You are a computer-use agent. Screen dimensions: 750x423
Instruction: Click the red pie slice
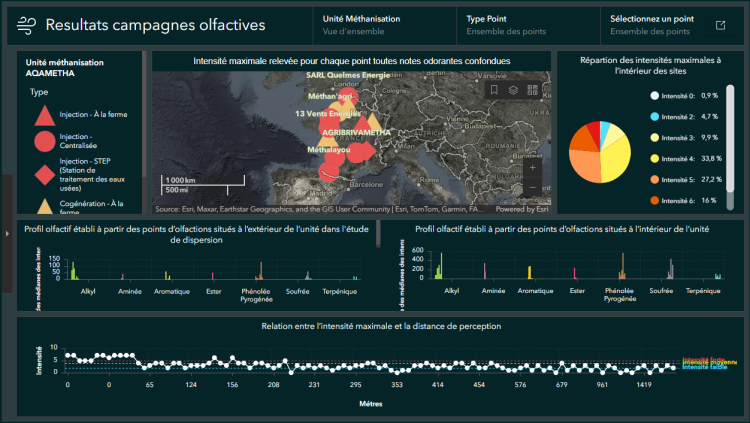[x=594, y=132]
